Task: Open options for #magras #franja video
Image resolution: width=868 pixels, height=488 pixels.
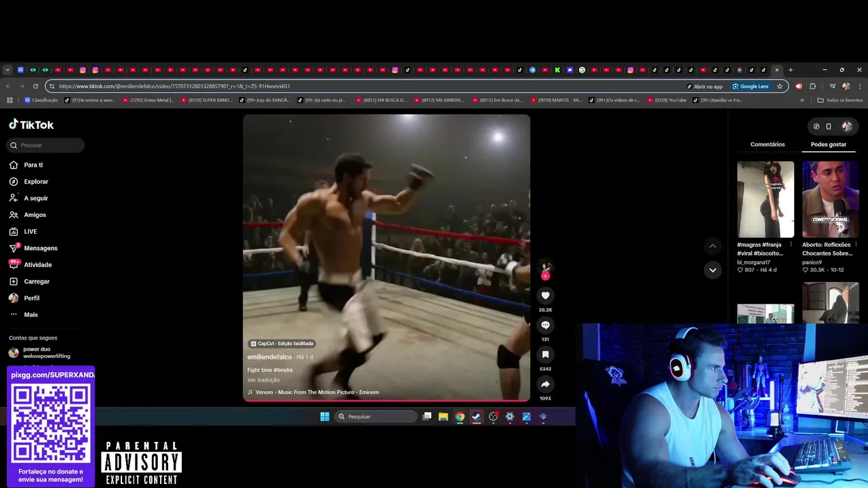Action: pyautogui.click(x=791, y=245)
